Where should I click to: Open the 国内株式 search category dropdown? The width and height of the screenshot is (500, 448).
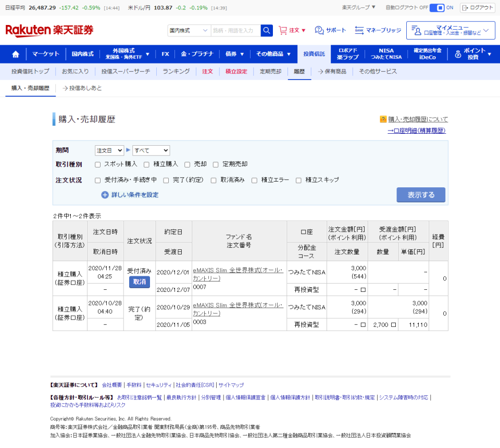click(x=189, y=31)
